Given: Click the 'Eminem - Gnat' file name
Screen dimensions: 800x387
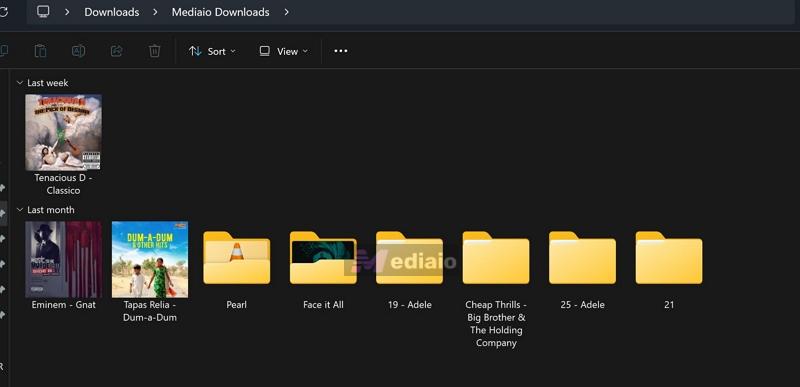Looking at the screenshot, I should click(63, 305).
